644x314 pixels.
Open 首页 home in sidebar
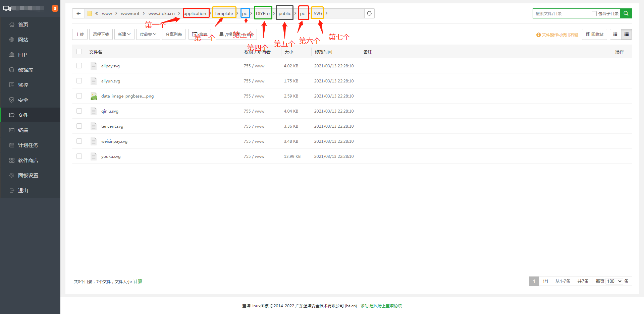(30, 24)
